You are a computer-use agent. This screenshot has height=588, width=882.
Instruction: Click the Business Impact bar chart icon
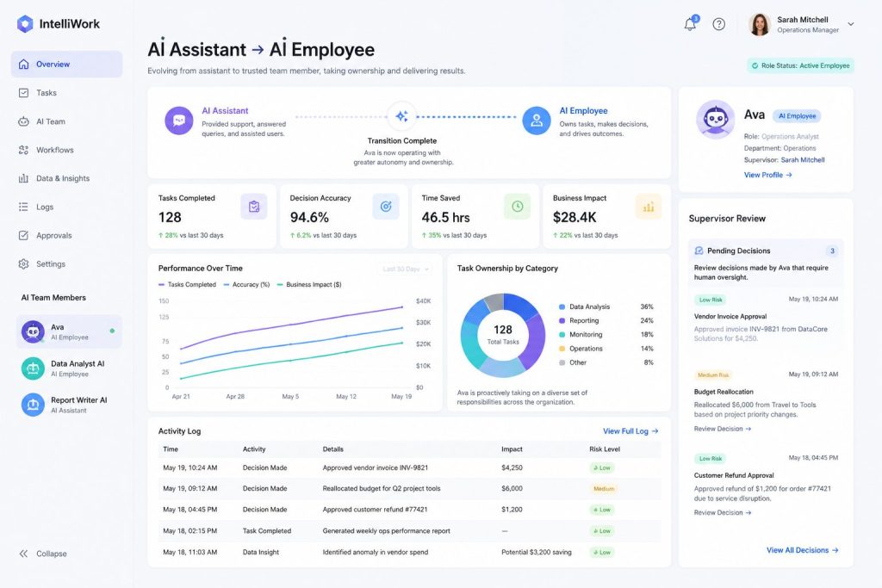click(649, 207)
